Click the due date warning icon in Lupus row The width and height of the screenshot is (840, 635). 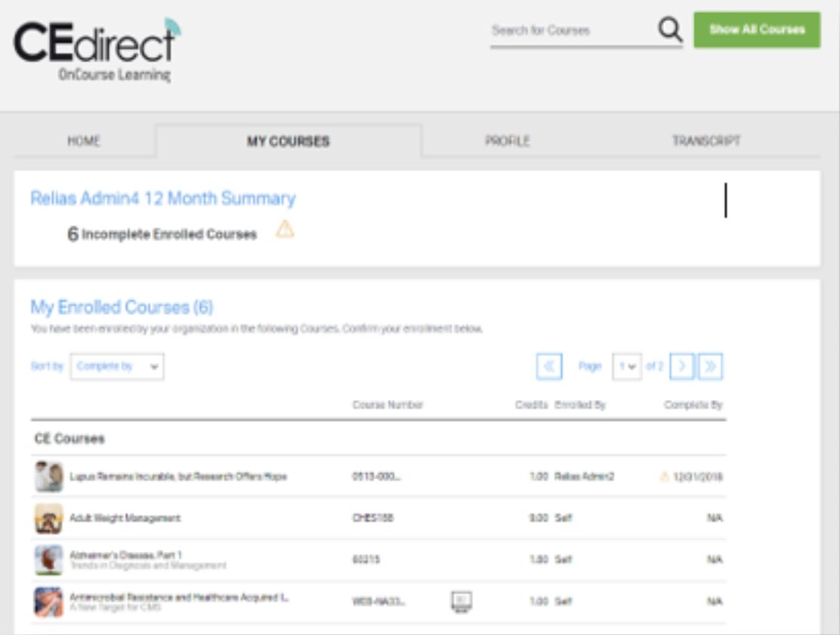coord(664,476)
